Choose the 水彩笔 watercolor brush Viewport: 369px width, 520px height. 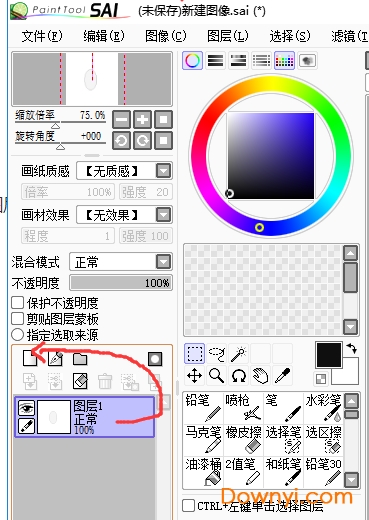323,408
